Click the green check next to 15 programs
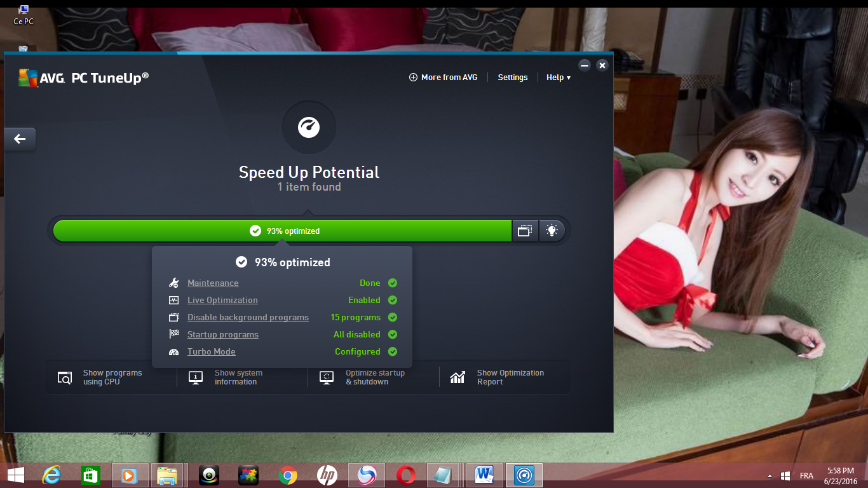Screen dimensions: 868x488 393,318
